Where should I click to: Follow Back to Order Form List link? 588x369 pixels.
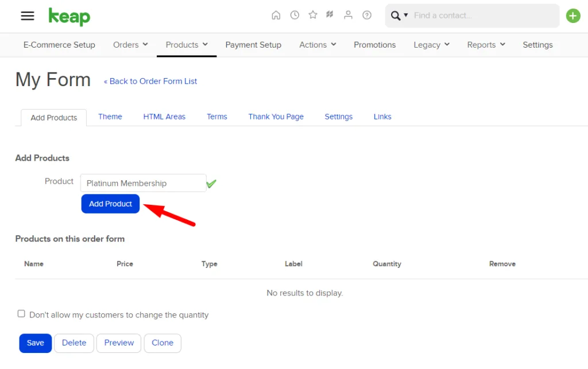tap(150, 81)
